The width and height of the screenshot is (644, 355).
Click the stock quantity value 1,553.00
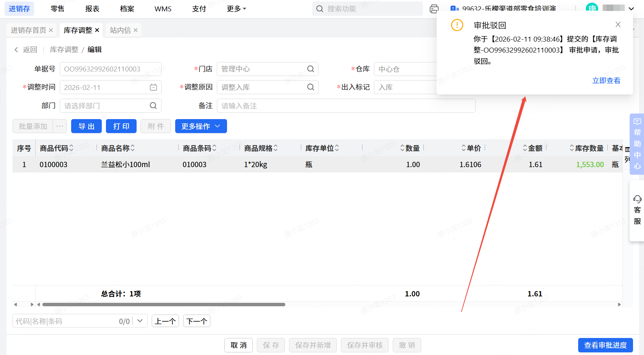590,164
